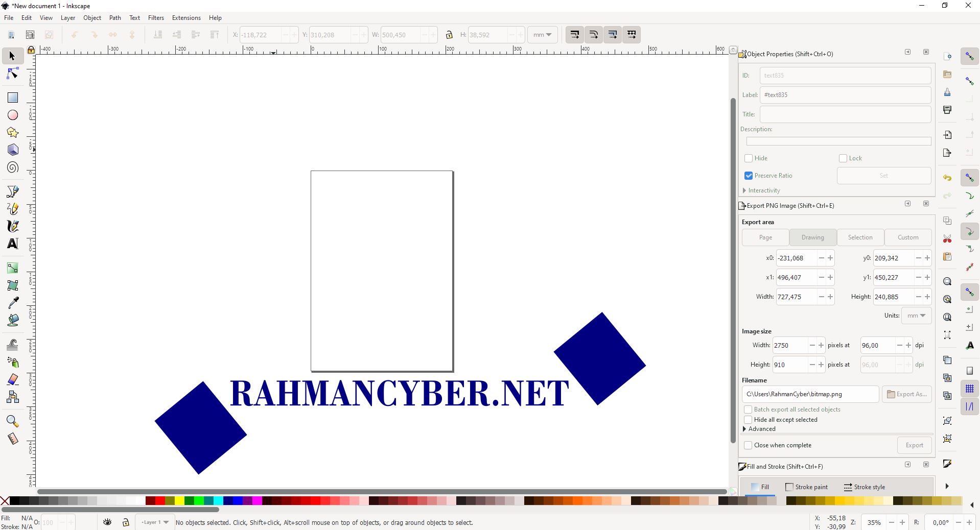This screenshot has height=530, width=980.
Task: Click the Text tool icon in command bar
Action: click(970, 346)
